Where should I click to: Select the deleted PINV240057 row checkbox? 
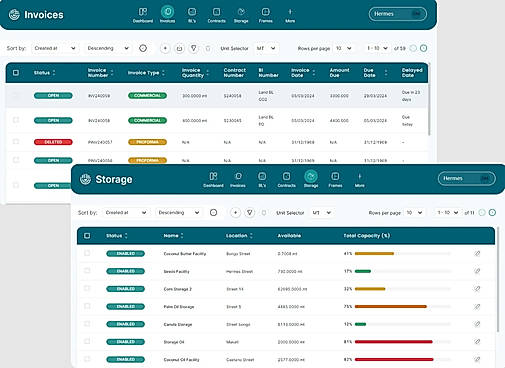coord(16,142)
